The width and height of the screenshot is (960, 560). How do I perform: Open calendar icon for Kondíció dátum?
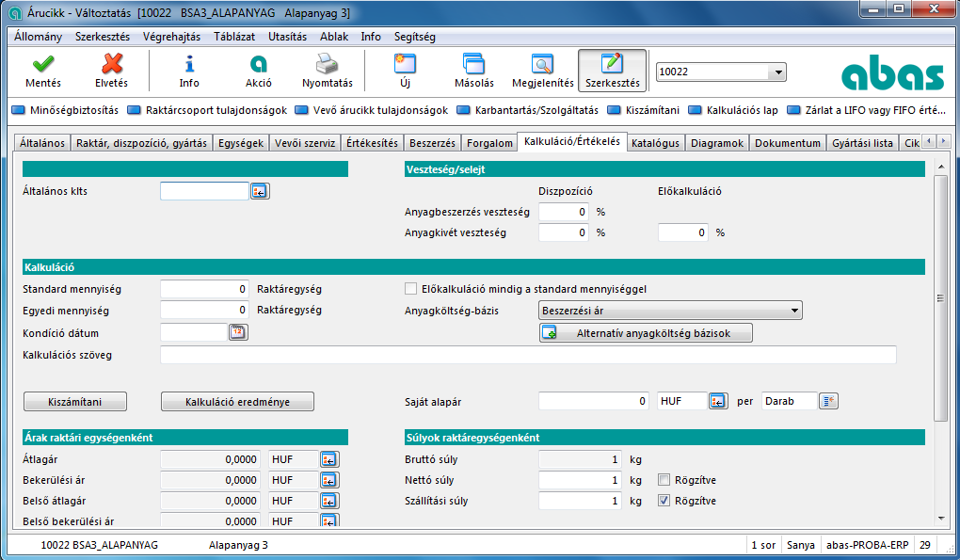pos(238,332)
